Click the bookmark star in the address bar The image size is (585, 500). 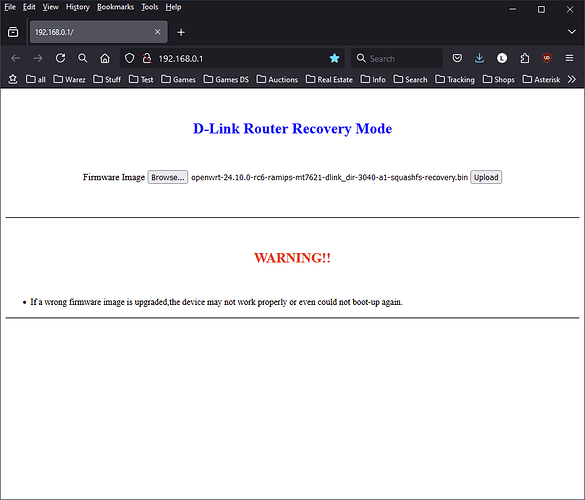[x=334, y=58]
